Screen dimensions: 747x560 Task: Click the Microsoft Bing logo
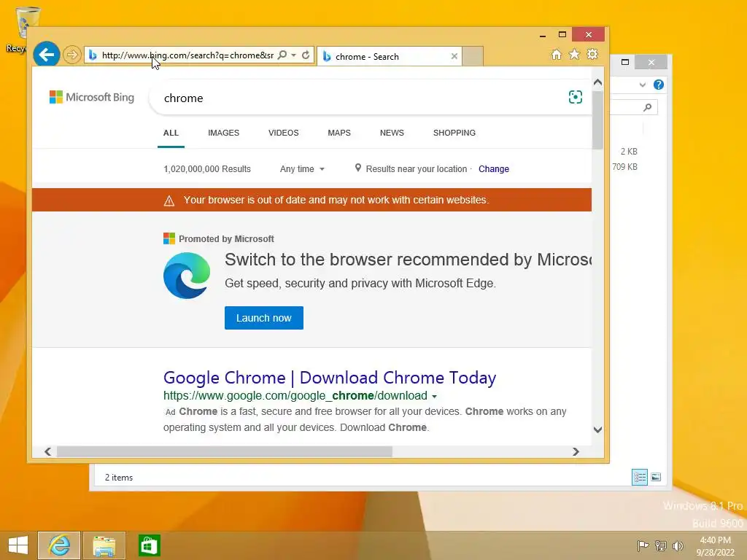[x=92, y=97]
